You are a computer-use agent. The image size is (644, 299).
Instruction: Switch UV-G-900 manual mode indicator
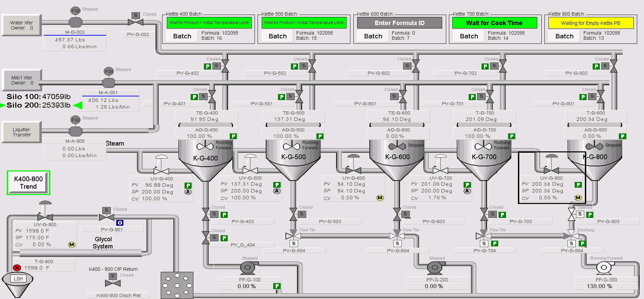[72, 244]
